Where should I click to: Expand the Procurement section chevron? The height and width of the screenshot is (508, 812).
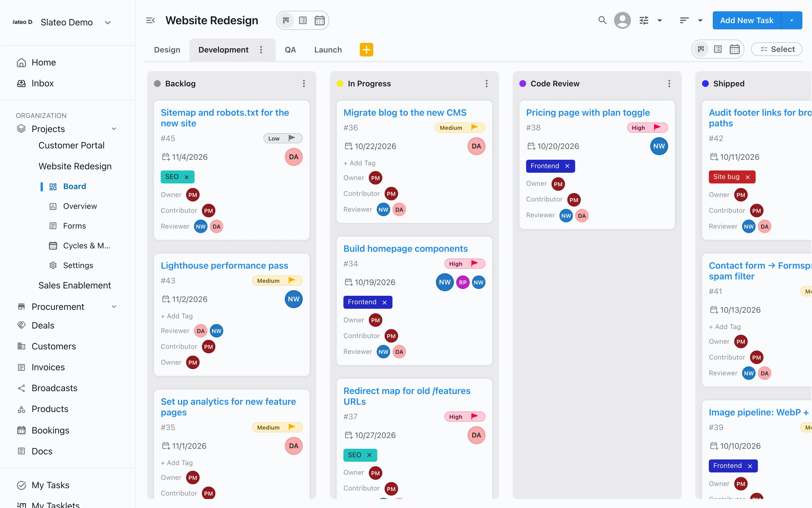114,306
